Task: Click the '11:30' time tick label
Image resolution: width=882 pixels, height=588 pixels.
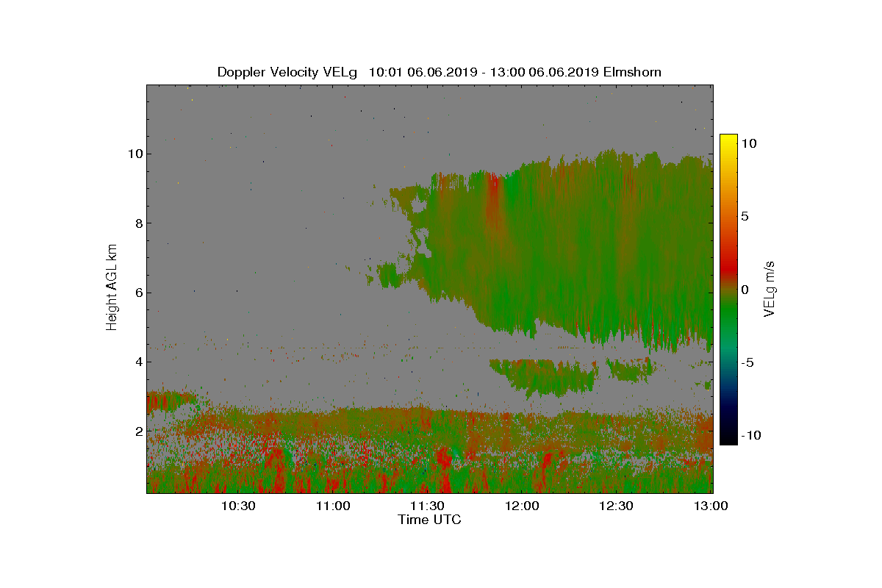Action: [x=427, y=506]
